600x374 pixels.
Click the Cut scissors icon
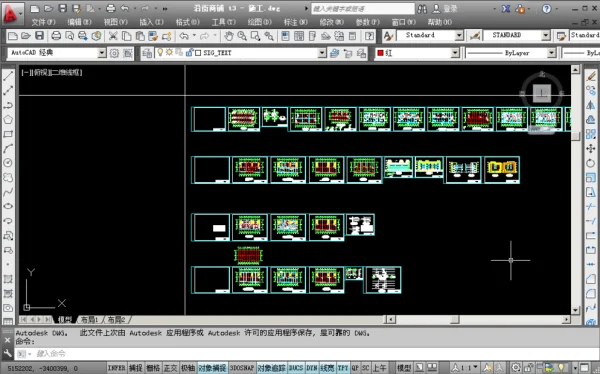coord(112,36)
